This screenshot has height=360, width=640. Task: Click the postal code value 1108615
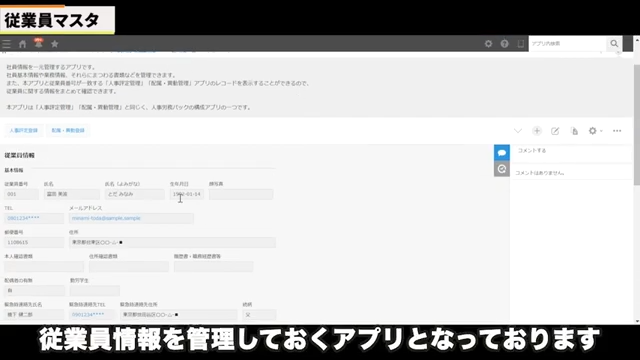34,242
